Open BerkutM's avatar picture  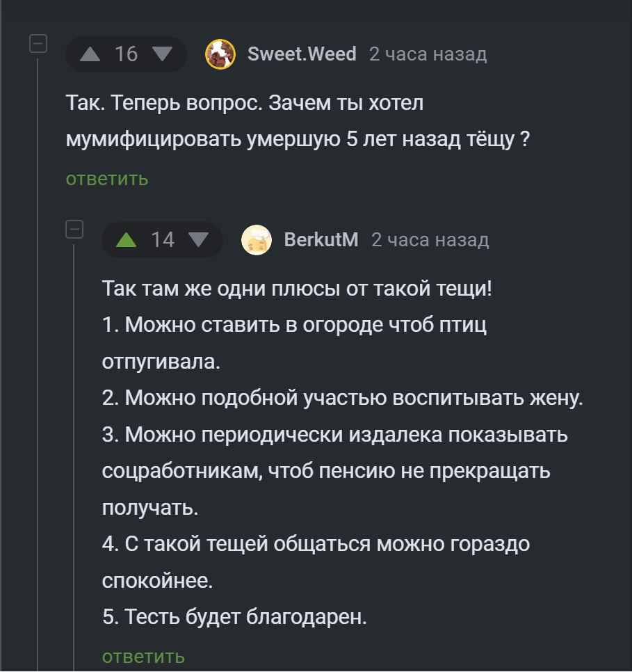click(x=256, y=240)
